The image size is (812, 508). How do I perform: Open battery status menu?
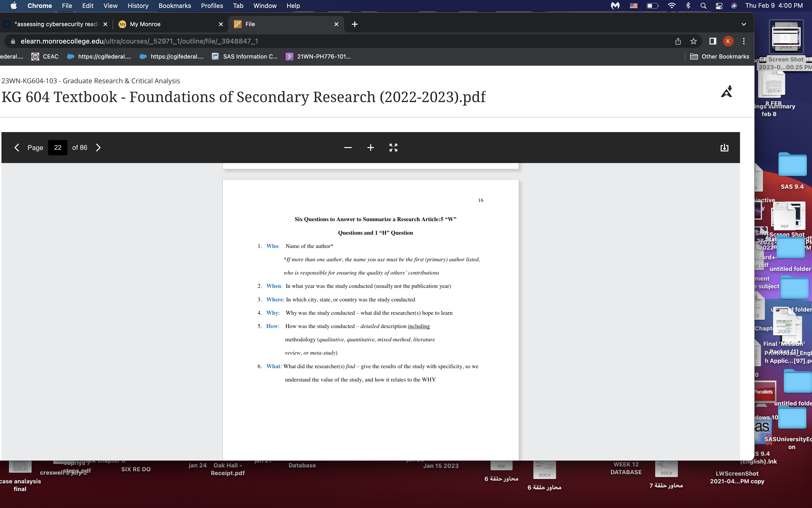652,6
